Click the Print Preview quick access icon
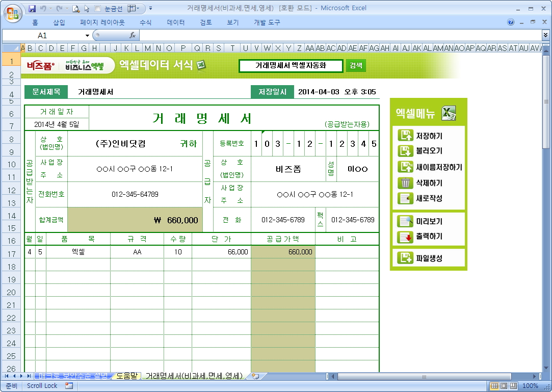The width and height of the screenshot is (552, 392). click(x=75, y=9)
